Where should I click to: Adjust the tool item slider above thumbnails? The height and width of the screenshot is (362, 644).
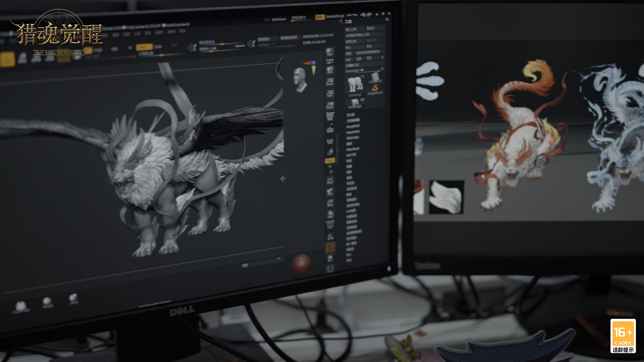[x=364, y=71]
